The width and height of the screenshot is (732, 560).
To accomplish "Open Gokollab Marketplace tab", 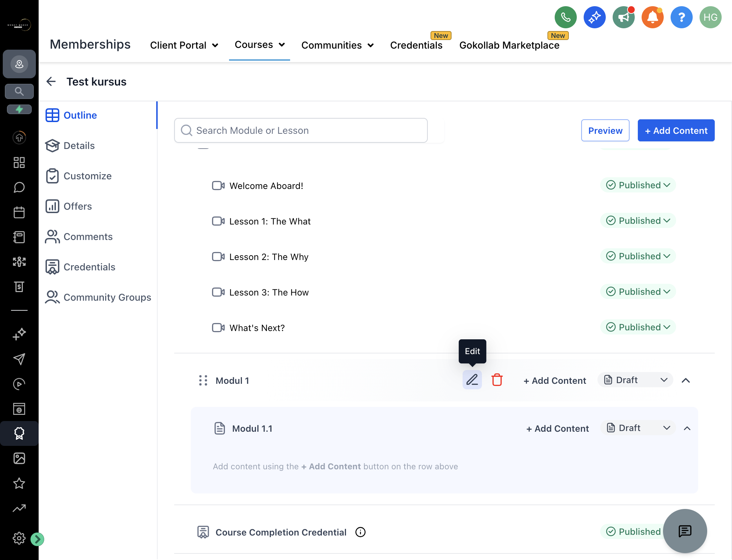I will coord(509,45).
